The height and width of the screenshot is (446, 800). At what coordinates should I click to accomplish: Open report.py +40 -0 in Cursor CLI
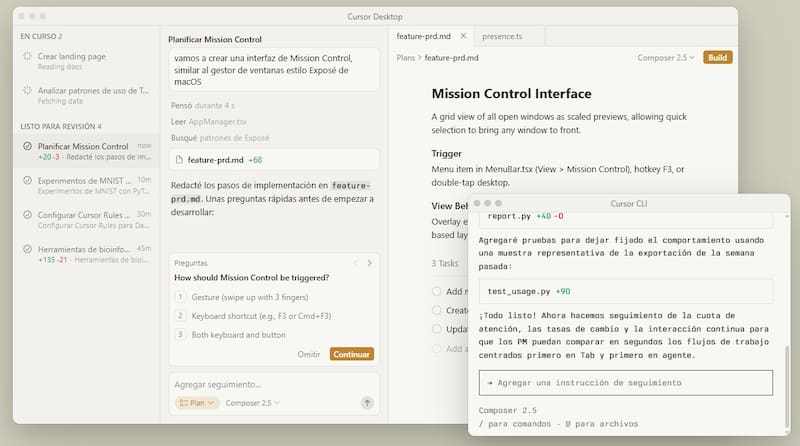(626, 219)
